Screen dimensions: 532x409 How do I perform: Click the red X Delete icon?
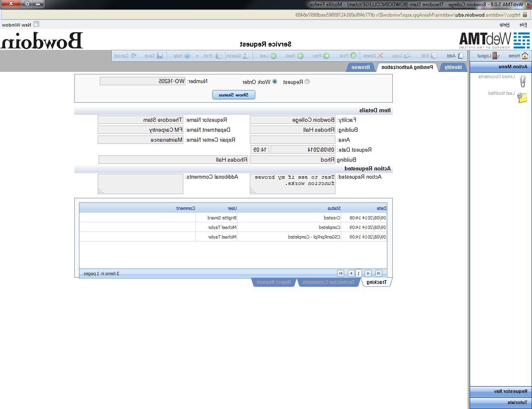(380, 56)
